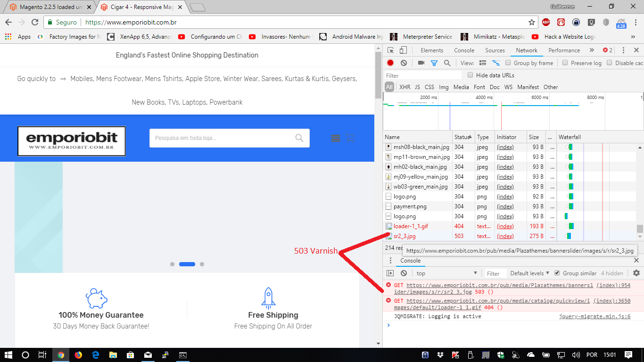Click the middle banner slider indicator

(187, 264)
